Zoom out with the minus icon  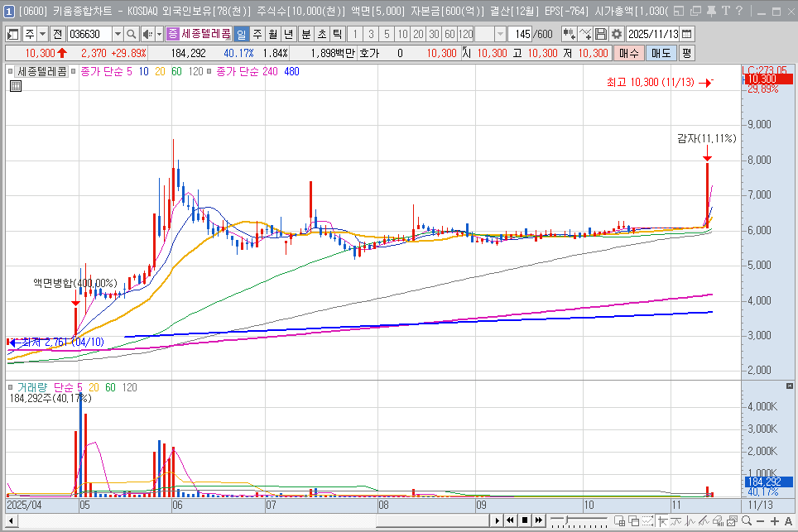761,521
